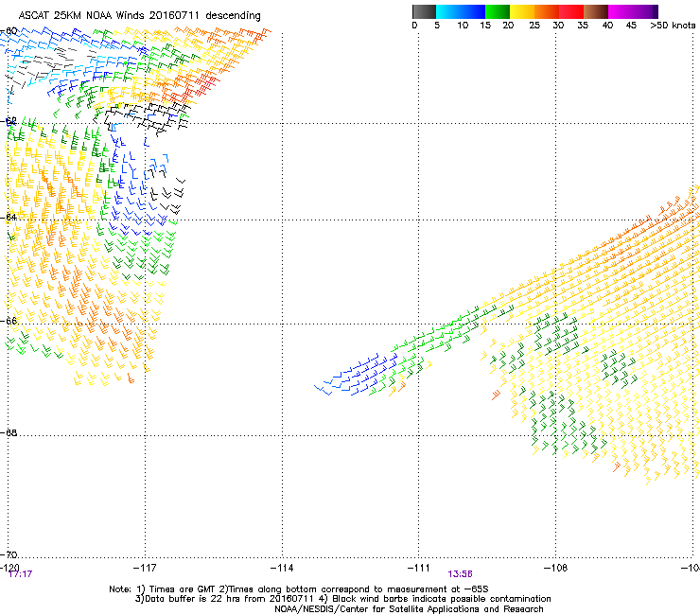Click the -108 longitude axis label

click(x=556, y=568)
